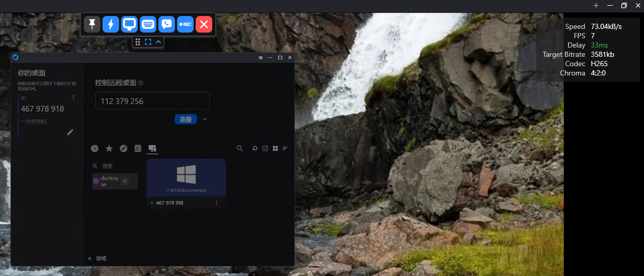Viewport: 644px width, 276px height.
Task: Disconnect session using red X button
Action: pyautogui.click(x=204, y=24)
